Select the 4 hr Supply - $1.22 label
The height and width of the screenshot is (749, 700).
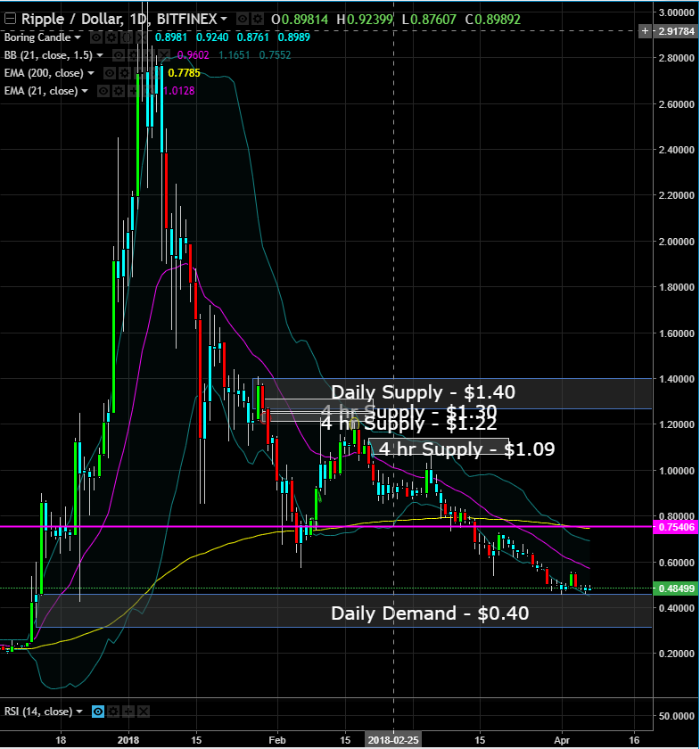coord(408,424)
